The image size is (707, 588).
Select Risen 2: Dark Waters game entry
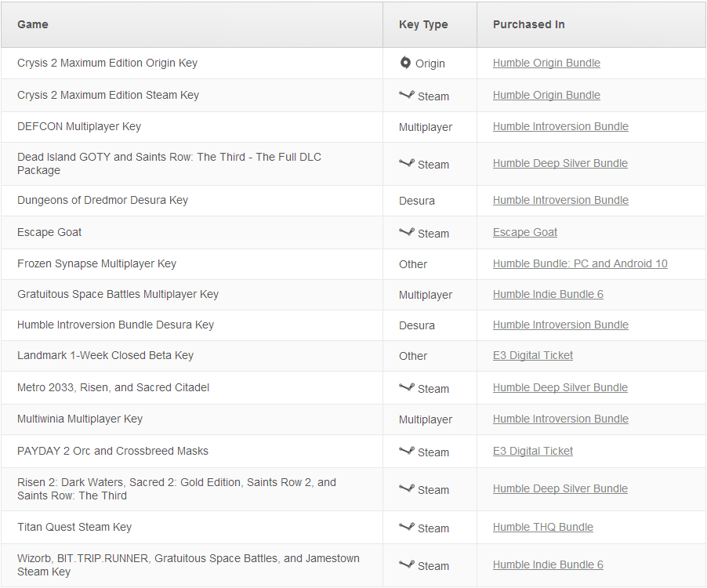coord(177,488)
